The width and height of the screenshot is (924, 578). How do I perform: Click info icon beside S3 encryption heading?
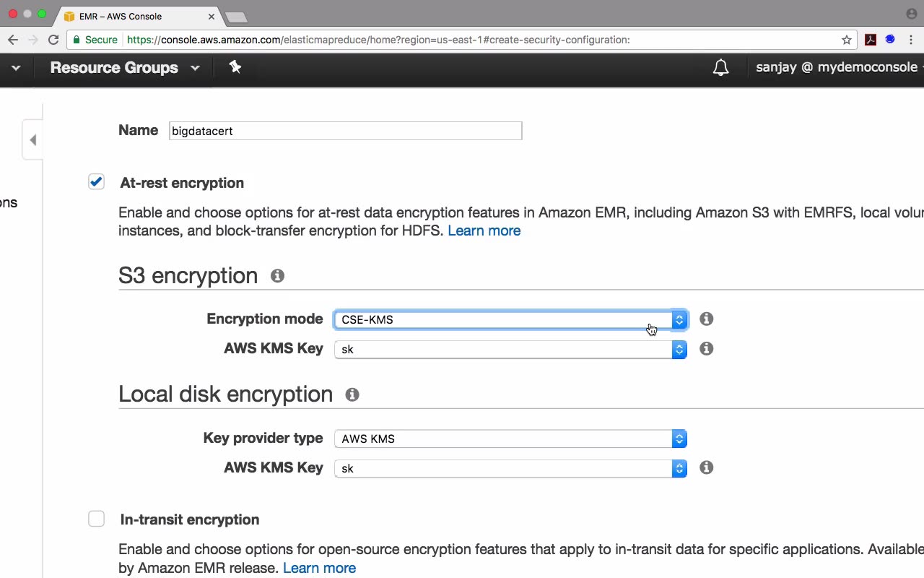point(277,275)
